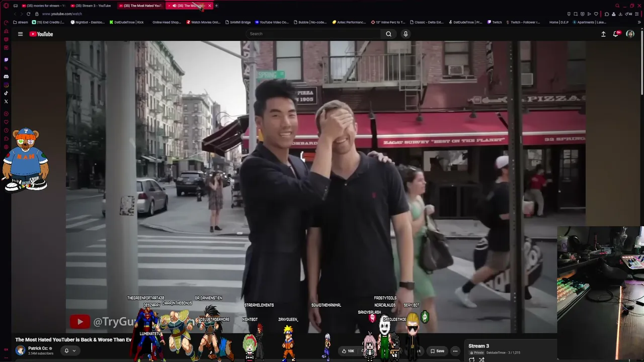The height and width of the screenshot is (362, 644).
Task: Save the video to a playlist
Action: point(437,351)
